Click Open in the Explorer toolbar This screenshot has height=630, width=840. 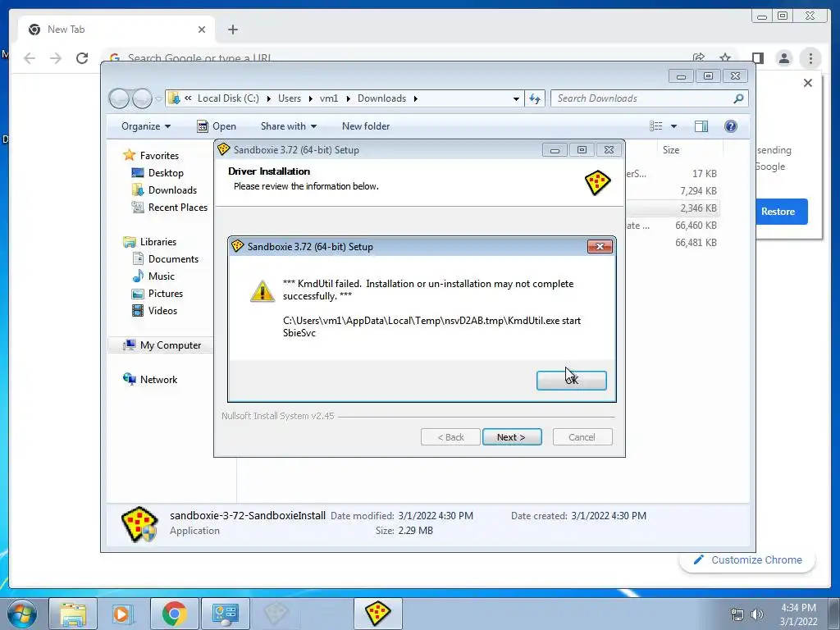pos(217,126)
